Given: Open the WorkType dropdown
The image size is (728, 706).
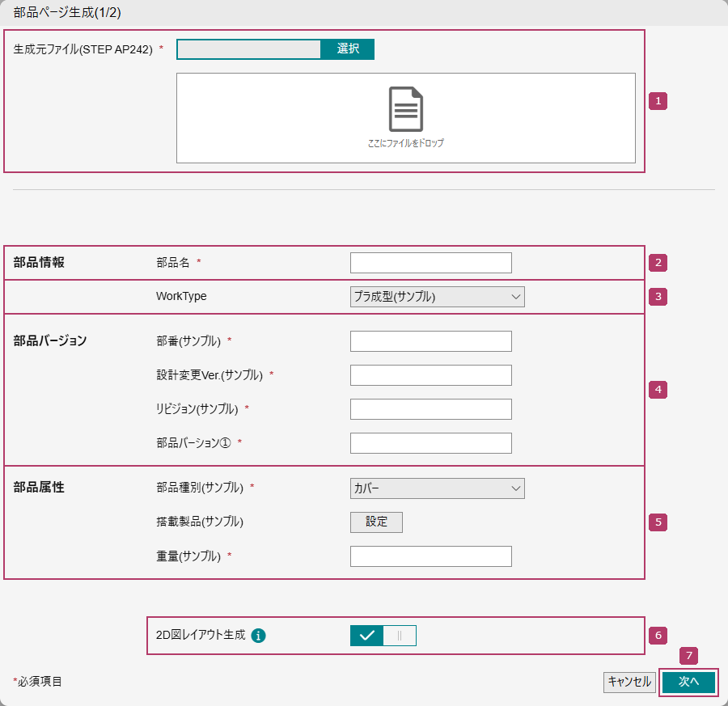Looking at the screenshot, I should (437, 297).
